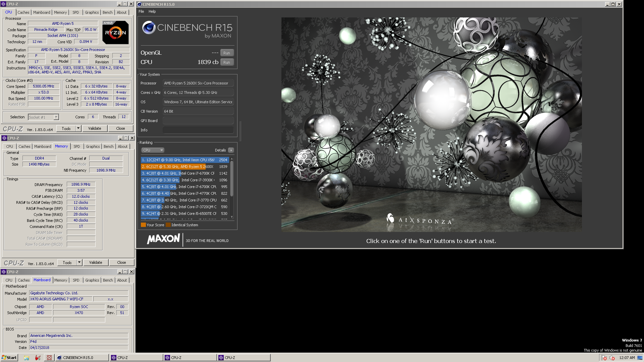Screen dimensions: 644x362
Task: Run the OpenGL benchmark
Action: coord(227,53)
